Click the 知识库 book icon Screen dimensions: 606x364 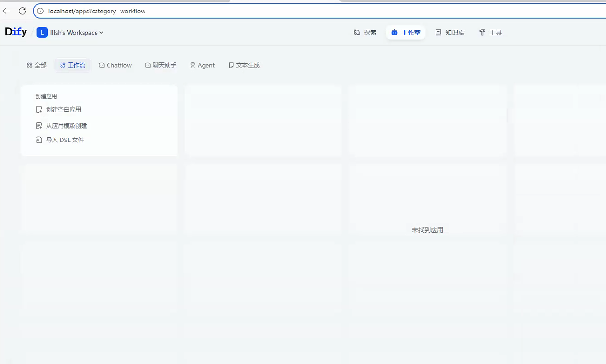tap(438, 33)
